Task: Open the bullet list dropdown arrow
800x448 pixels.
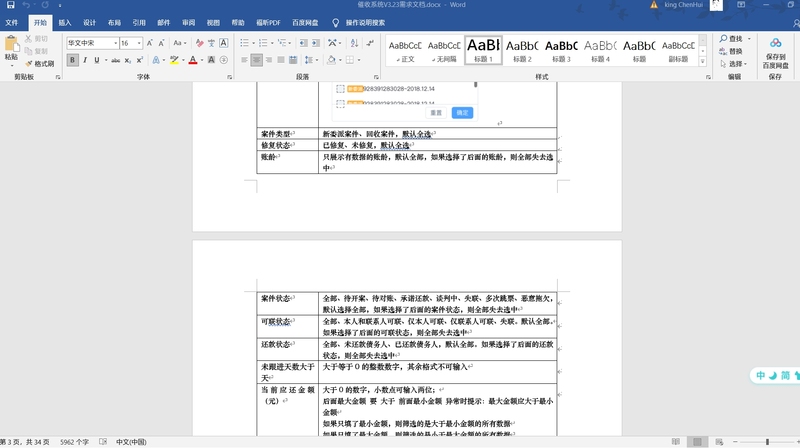Action: point(253,43)
